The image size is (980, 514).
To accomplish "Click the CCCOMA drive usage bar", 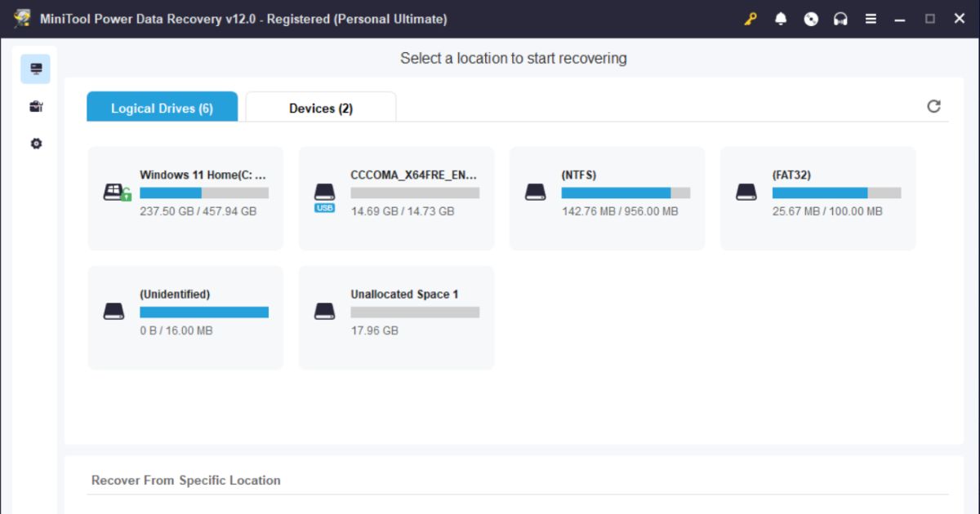I will click(x=415, y=193).
